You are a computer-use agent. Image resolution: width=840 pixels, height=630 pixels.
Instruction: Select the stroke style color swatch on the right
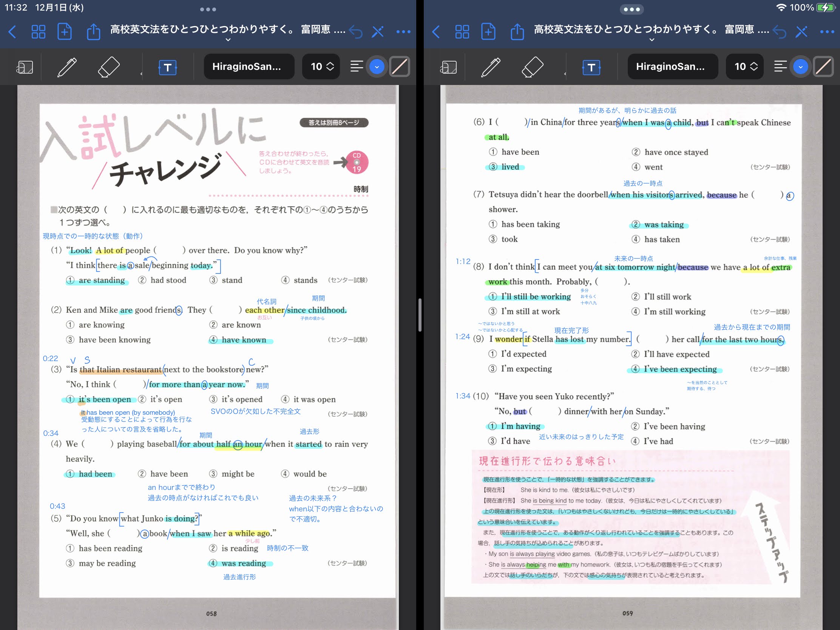pos(824,66)
